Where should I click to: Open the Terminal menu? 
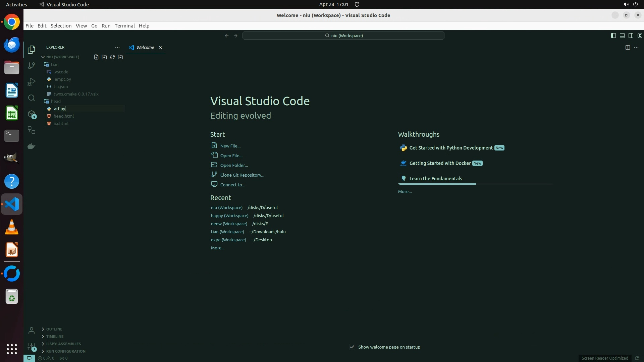[124, 26]
